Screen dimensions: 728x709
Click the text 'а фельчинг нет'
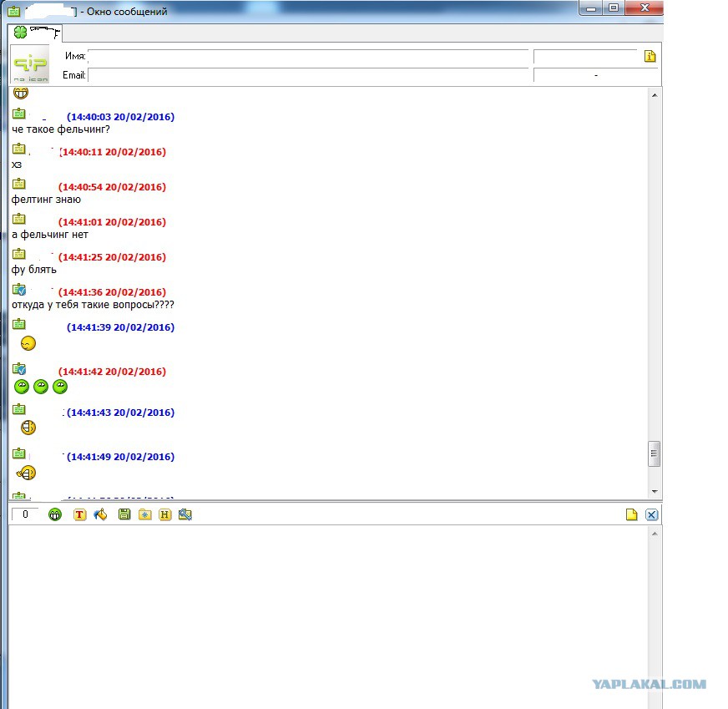pos(50,235)
